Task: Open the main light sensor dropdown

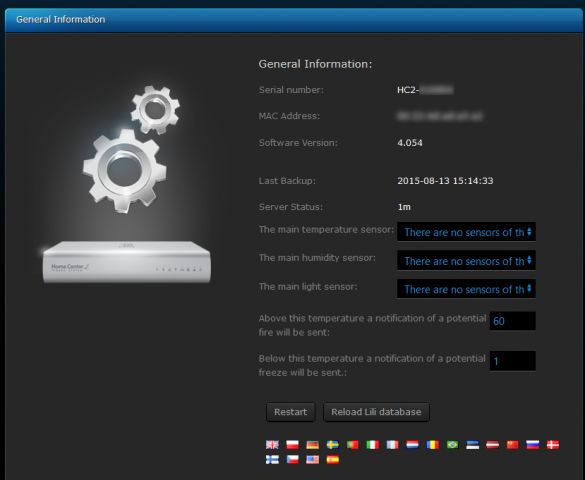Action: tap(466, 289)
